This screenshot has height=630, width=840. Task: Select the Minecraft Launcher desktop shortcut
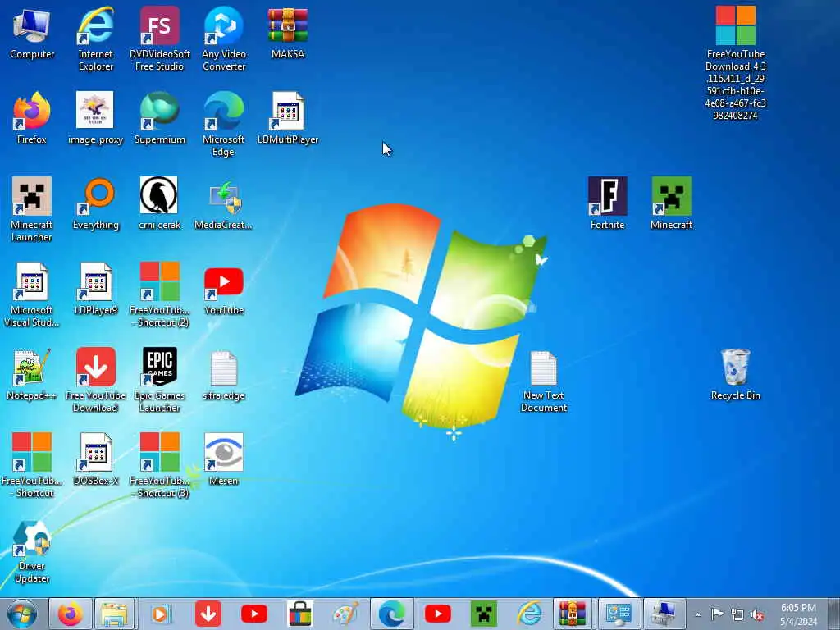pos(32,209)
